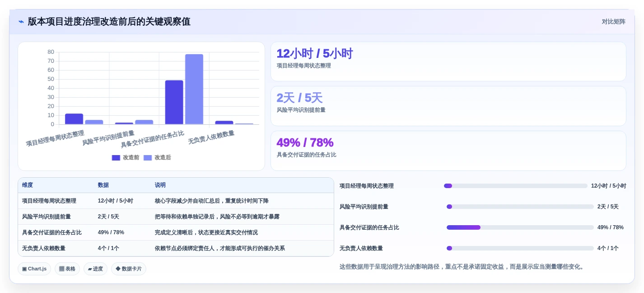Click progress bar for 无负责人依赖数量

520,248
